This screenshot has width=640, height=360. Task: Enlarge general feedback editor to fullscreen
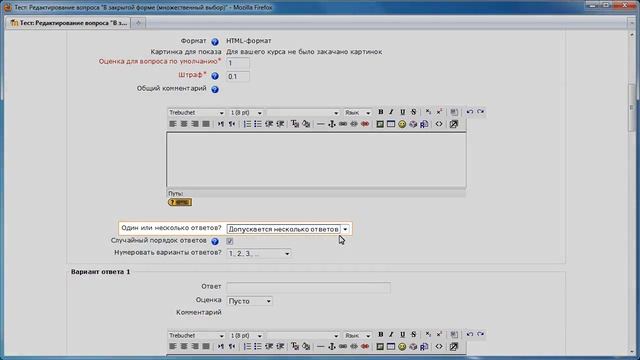453,124
